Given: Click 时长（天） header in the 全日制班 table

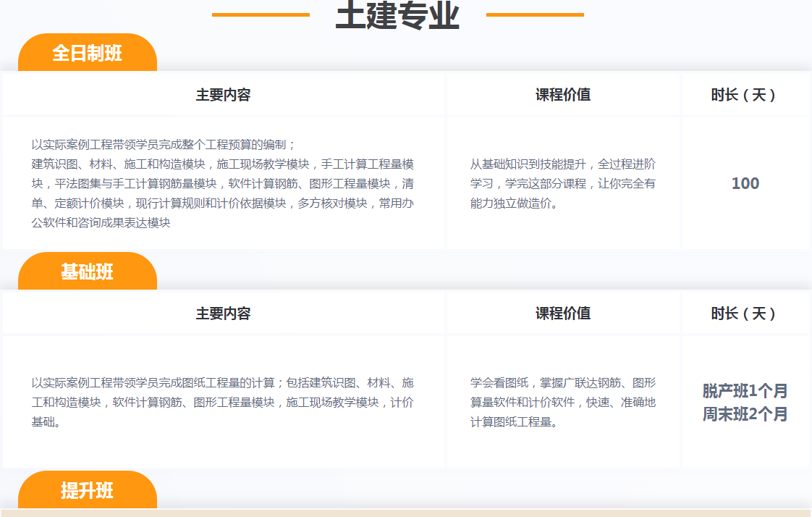Looking at the screenshot, I should click(745, 95).
